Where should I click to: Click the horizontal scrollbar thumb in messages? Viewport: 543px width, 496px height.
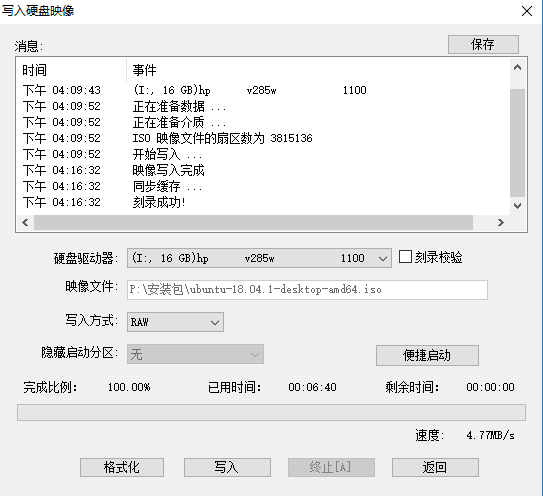pyautogui.click(x=253, y=222)
